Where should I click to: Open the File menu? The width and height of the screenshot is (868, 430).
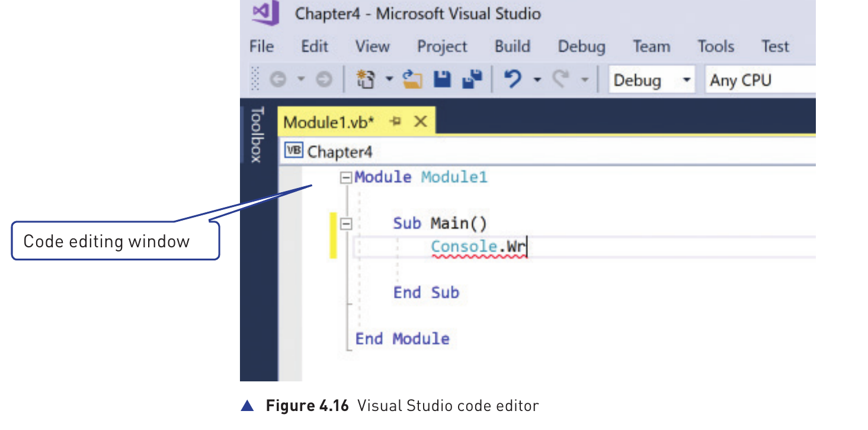(261, 46)
